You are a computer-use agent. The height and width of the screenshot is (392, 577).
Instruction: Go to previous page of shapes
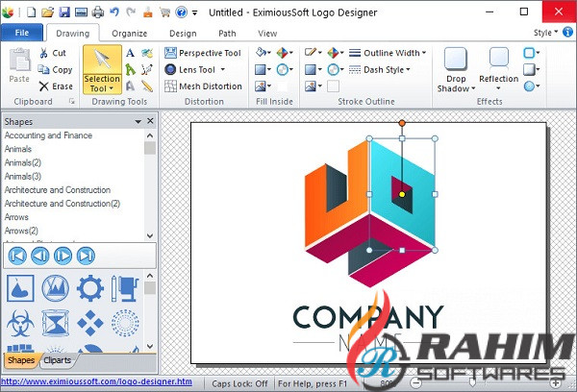point(40,256)
